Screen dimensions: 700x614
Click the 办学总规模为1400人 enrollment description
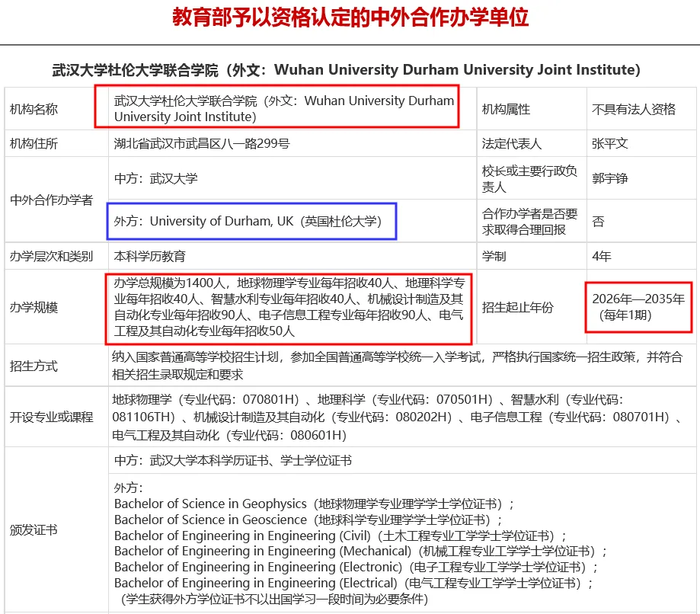[289, 307]
